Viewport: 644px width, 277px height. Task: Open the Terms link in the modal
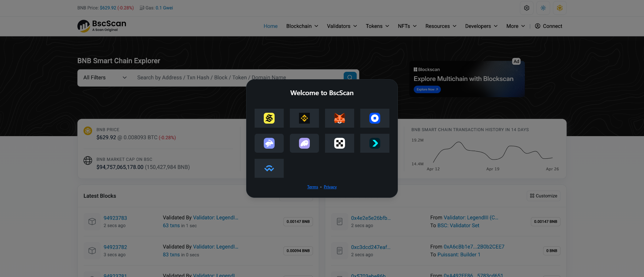pos(313,187)
